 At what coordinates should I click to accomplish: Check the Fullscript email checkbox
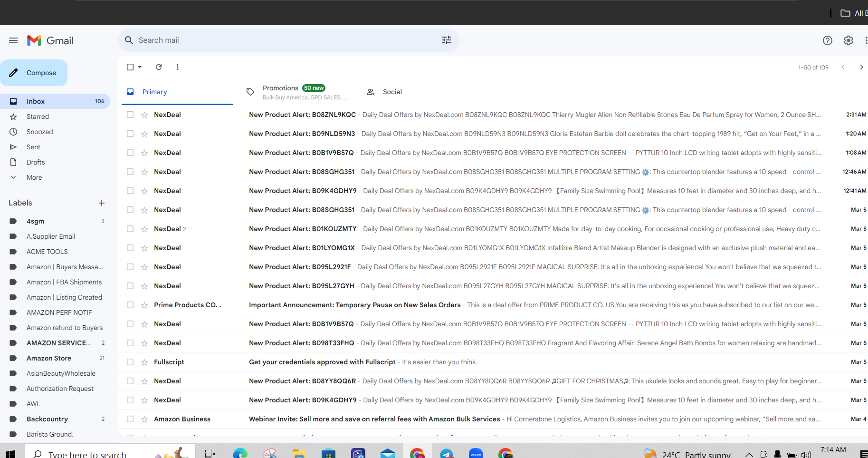[130, 362]
